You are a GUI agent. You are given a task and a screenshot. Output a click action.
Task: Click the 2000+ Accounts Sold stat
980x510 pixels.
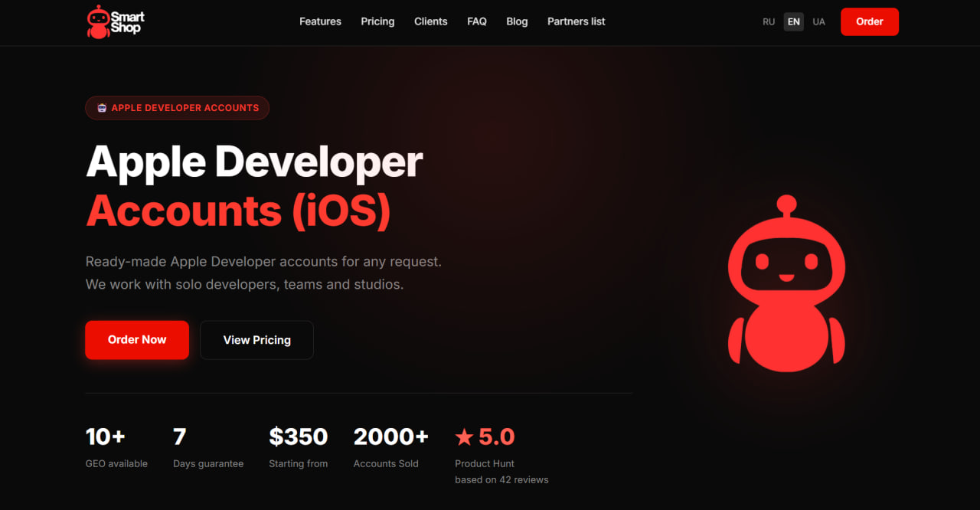(x=390, y=447)
